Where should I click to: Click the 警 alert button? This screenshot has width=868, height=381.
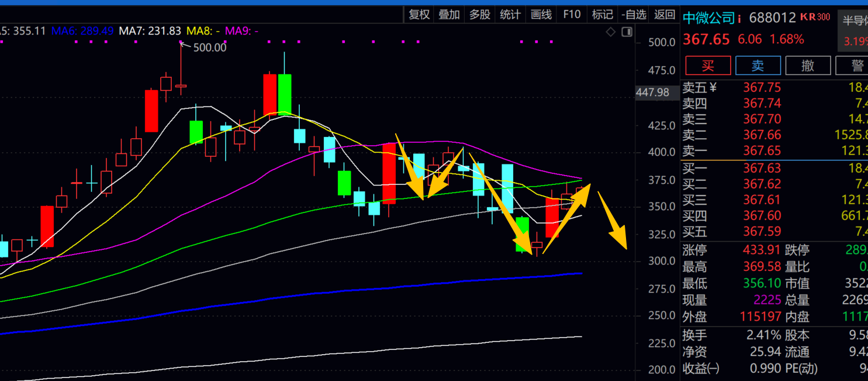(x=852, y=66)
